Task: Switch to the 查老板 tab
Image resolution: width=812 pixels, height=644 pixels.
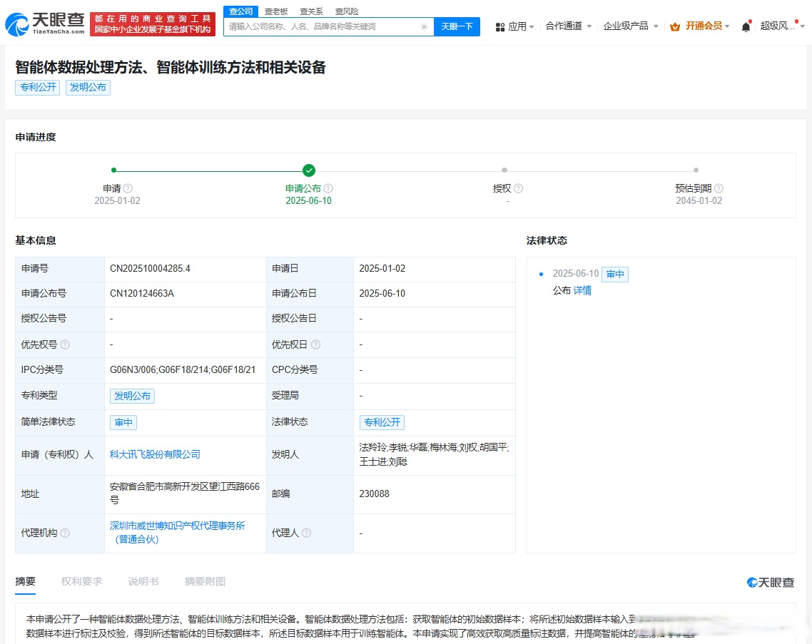Action: point(276,11)
